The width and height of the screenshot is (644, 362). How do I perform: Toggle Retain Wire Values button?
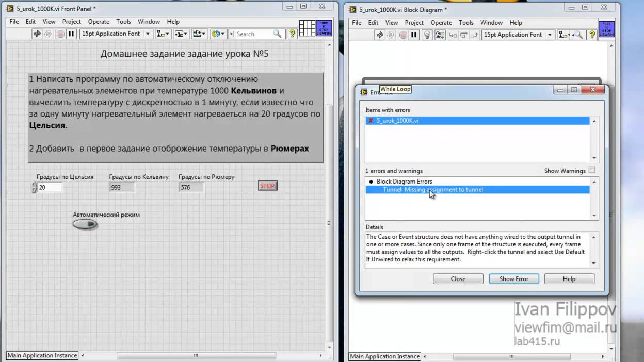pyautogui.click(x=440, y=35)
